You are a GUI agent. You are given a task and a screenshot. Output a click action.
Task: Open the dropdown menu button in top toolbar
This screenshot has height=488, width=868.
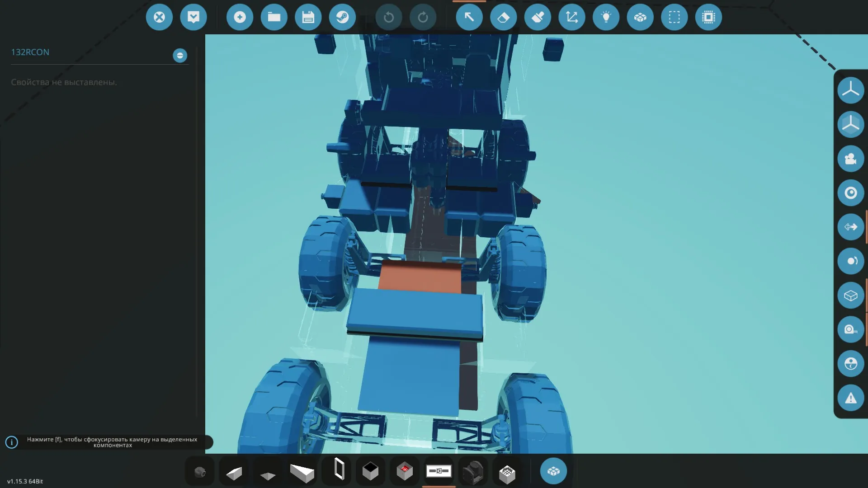pyautogui.click(x=193, y=17)
